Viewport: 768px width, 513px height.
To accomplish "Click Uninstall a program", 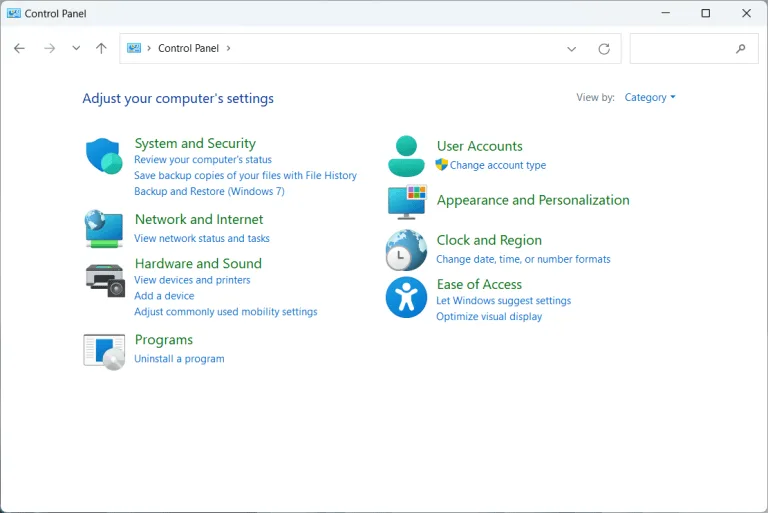I will (179, 359).
